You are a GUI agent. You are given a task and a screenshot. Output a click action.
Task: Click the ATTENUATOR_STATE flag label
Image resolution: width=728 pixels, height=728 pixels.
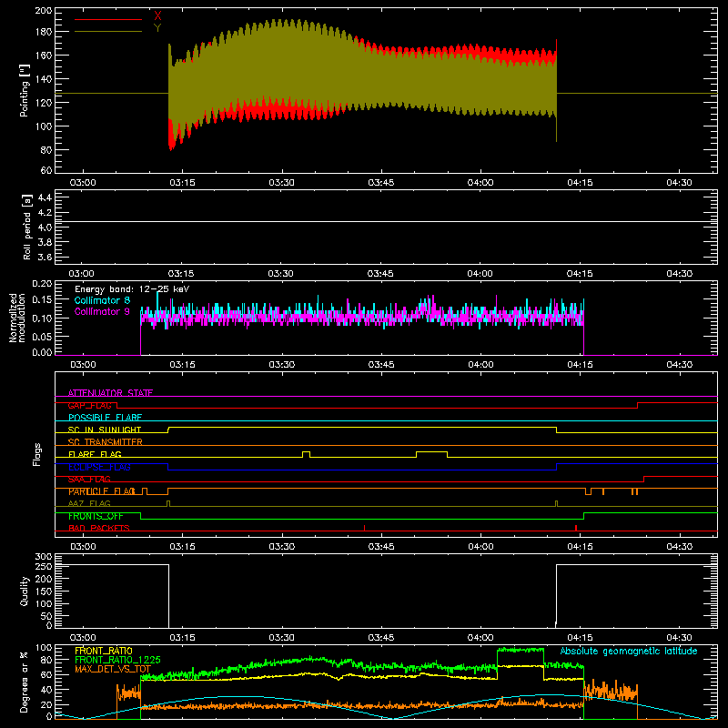pos(110,393)
